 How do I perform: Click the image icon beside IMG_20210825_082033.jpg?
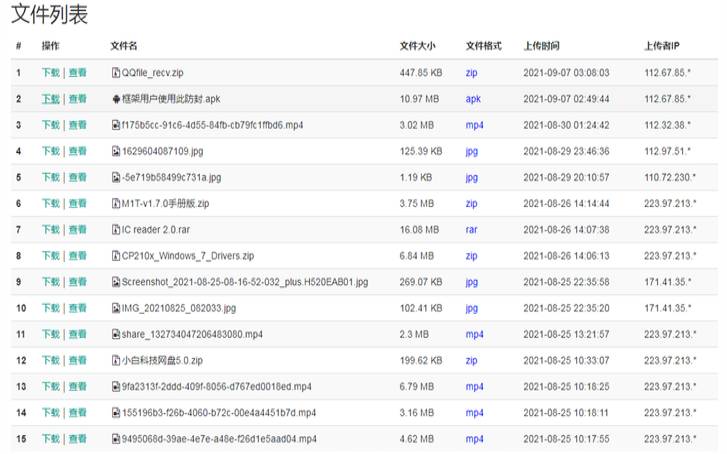click(x=116, y=308)
